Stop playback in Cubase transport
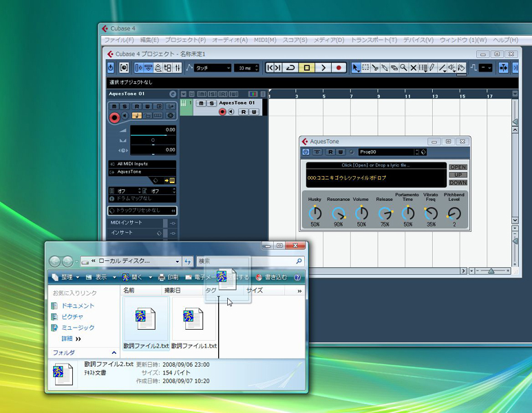This screenshot has width=532, height=413. [307, 68]
